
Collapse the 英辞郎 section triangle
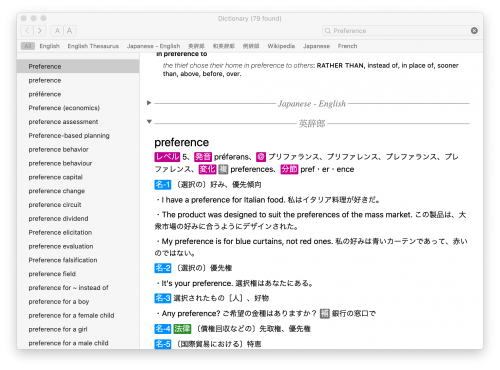point(149,122)
